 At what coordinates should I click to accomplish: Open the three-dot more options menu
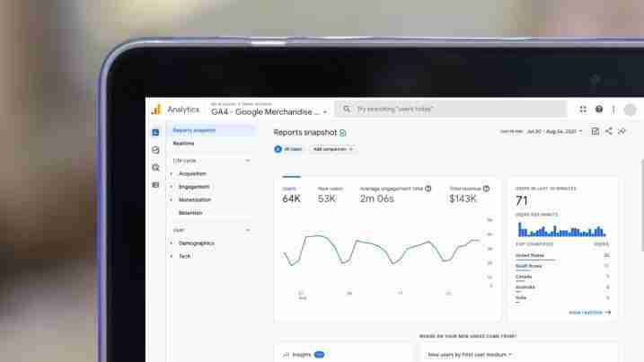613,110
